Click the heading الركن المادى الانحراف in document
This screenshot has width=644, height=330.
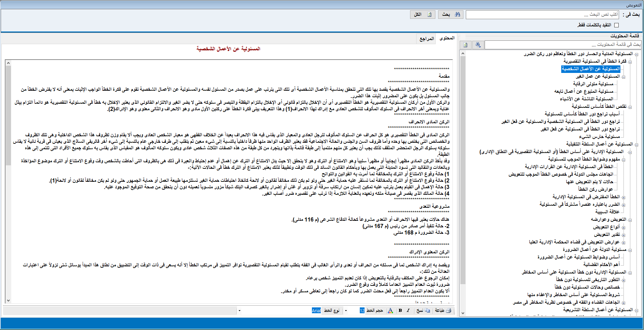(x=429, y=122)
